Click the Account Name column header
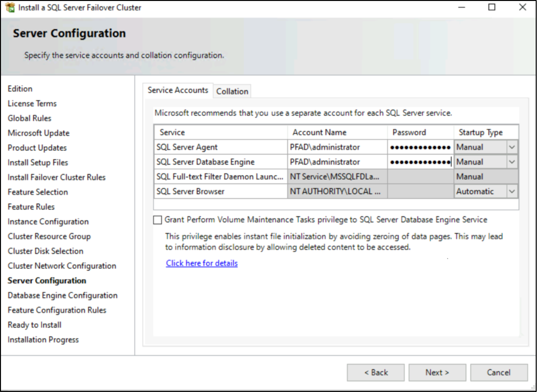Image resolution: width=537 pixels, height=392 pixels. 337,133
